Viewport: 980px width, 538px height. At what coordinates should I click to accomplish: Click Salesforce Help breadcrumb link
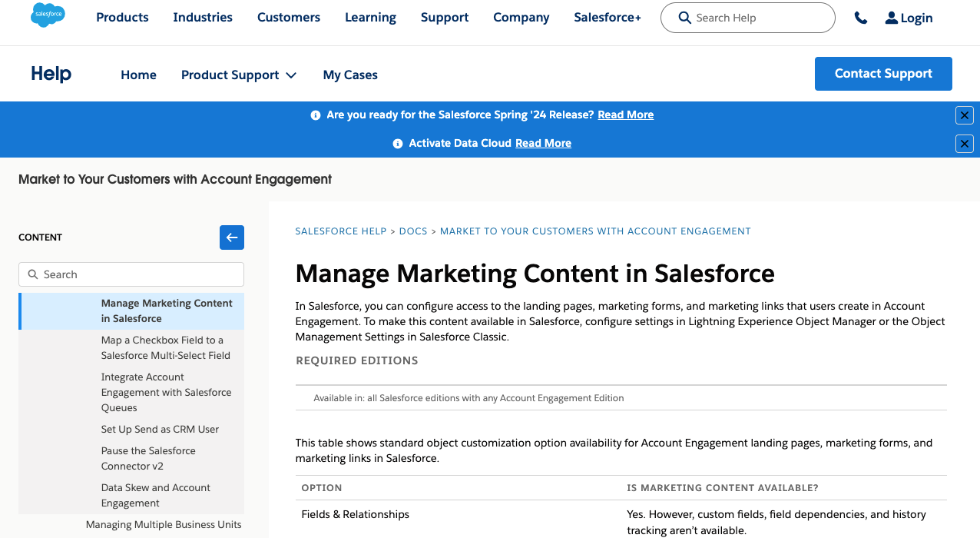(x=341, y=231)
